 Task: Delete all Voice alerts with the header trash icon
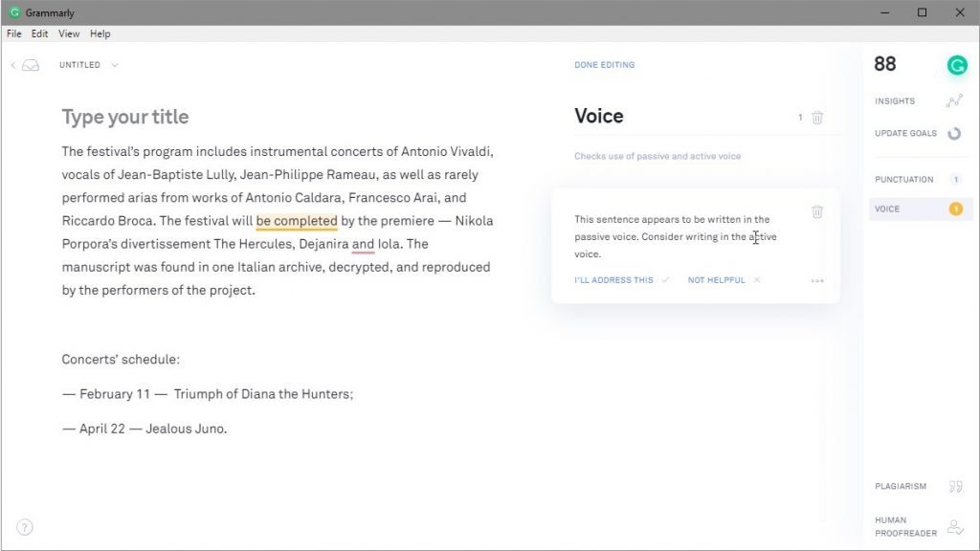pyautogui.click(x=817, y=117)
